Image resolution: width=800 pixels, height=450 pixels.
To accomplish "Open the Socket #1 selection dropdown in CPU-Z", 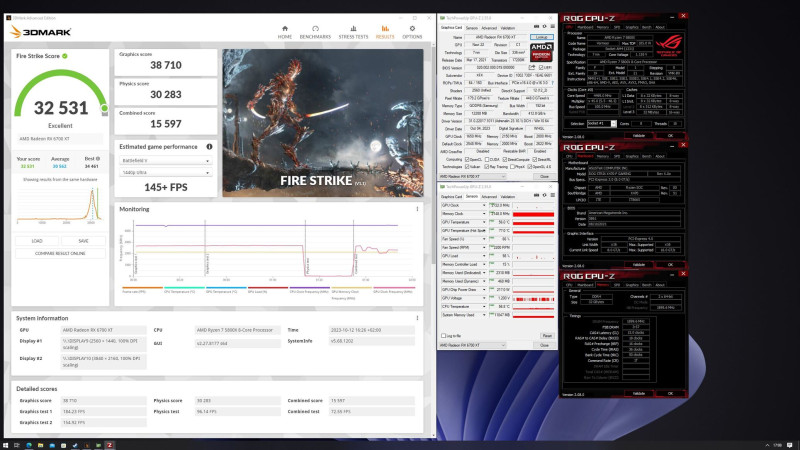I will [x=602, y=123].
